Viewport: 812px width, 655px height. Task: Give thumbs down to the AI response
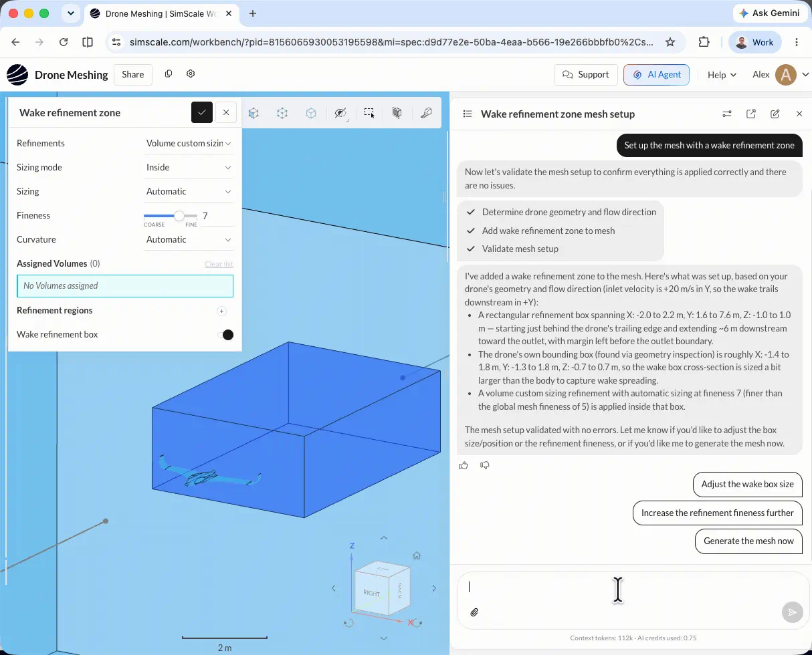(x=485, y=465)
